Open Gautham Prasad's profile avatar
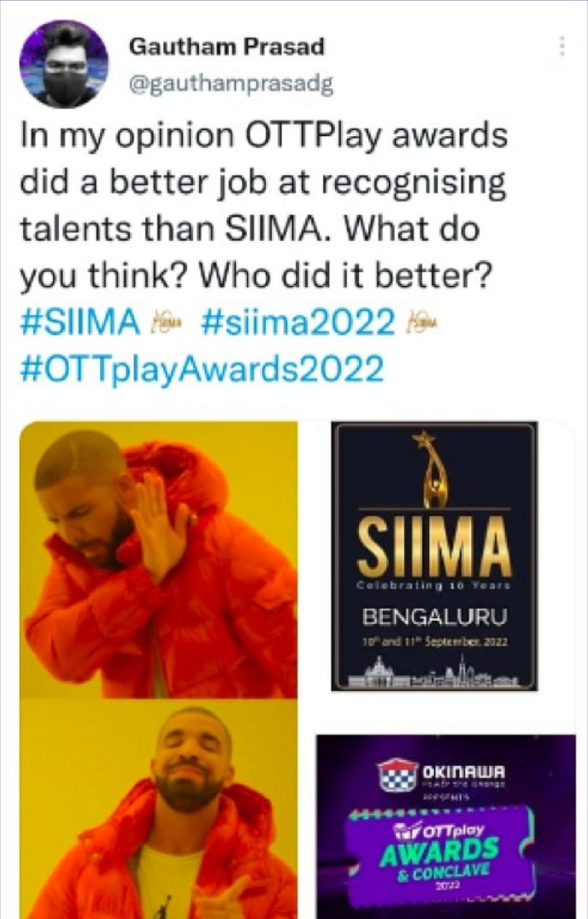588x919 pixels. coord(64,64)
